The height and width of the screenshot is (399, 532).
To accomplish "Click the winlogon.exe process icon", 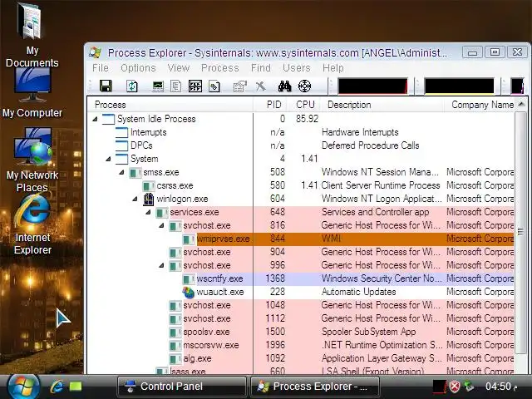I will pyautogui.click(x=148, y=199).
